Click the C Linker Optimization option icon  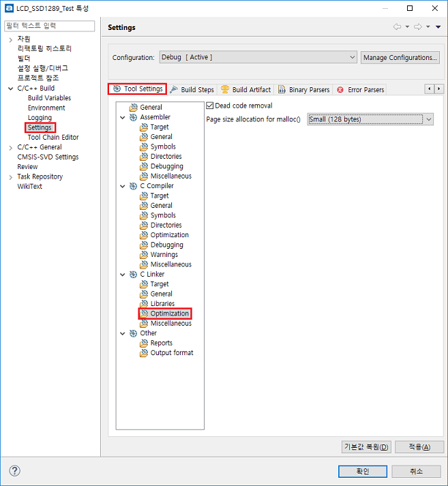[144, 314]
